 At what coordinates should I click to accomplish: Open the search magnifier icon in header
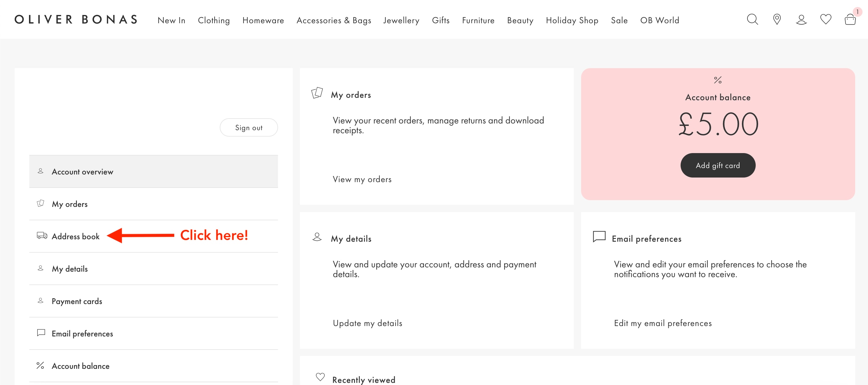(x=752, y=19)
